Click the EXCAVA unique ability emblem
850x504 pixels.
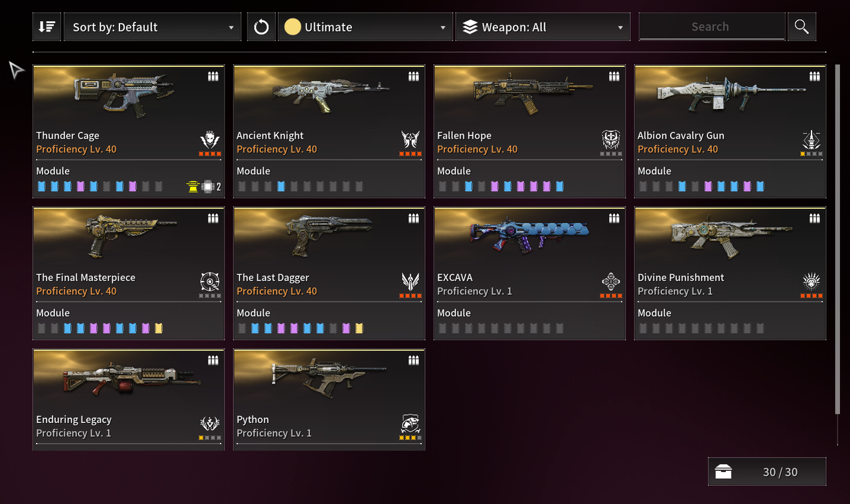[611, 282]
